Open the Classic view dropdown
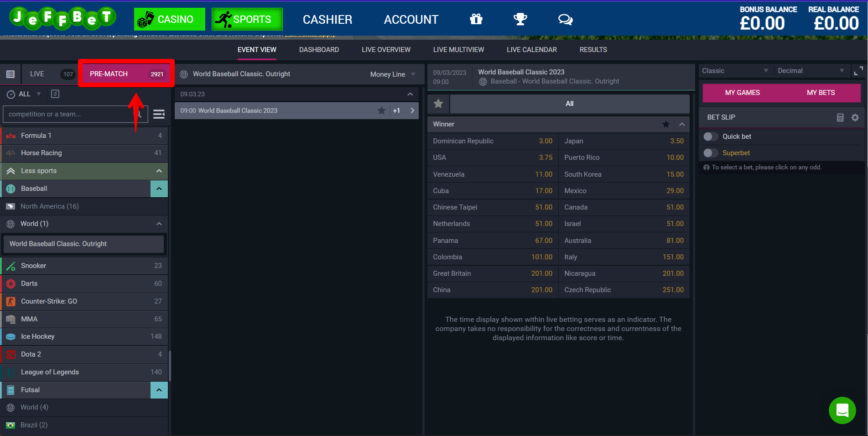Screen dimensions: 868x436 click(735, 71)
